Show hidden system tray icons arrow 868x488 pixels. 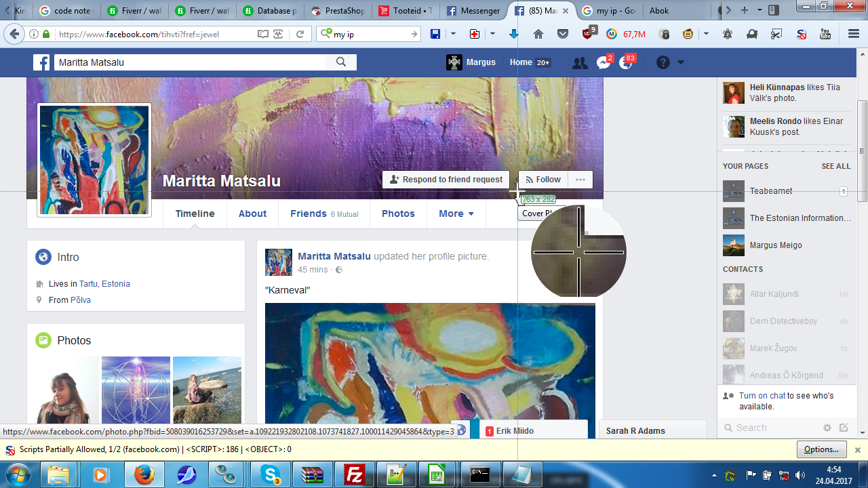point(714,475)
